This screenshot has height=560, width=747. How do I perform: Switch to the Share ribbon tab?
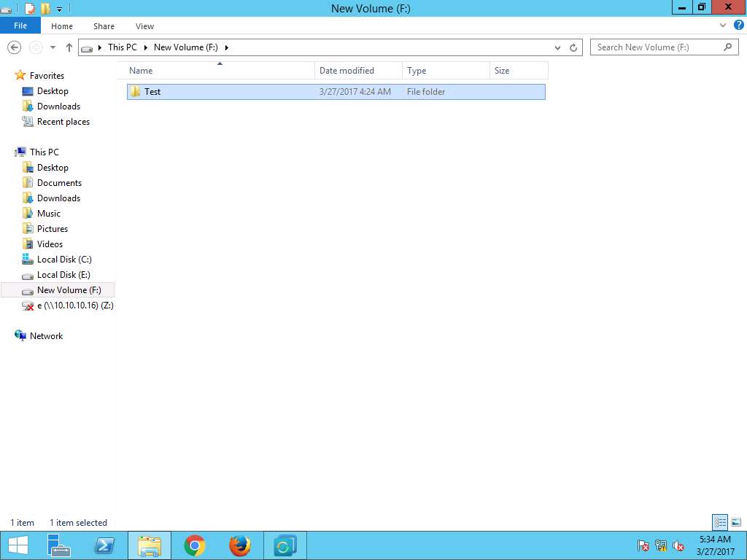[104, 26]
